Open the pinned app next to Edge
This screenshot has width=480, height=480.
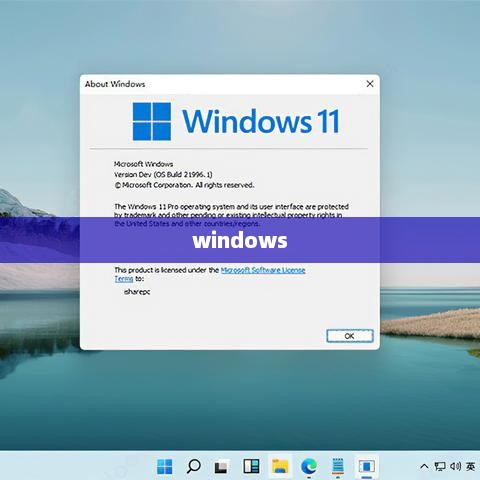338,466
